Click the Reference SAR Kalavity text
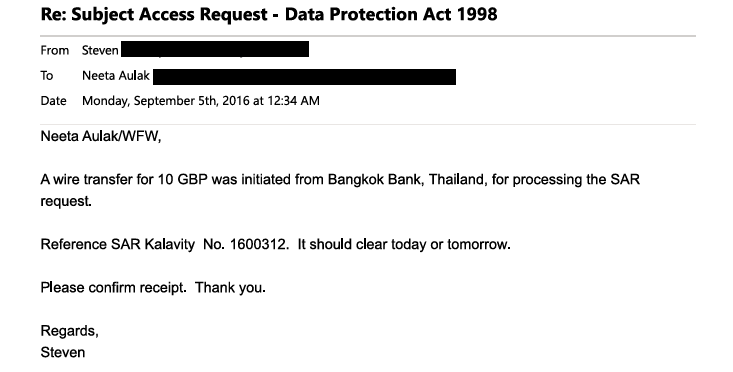Image resolution: width=733 pixels, height=372 pixels. point(118,244)
